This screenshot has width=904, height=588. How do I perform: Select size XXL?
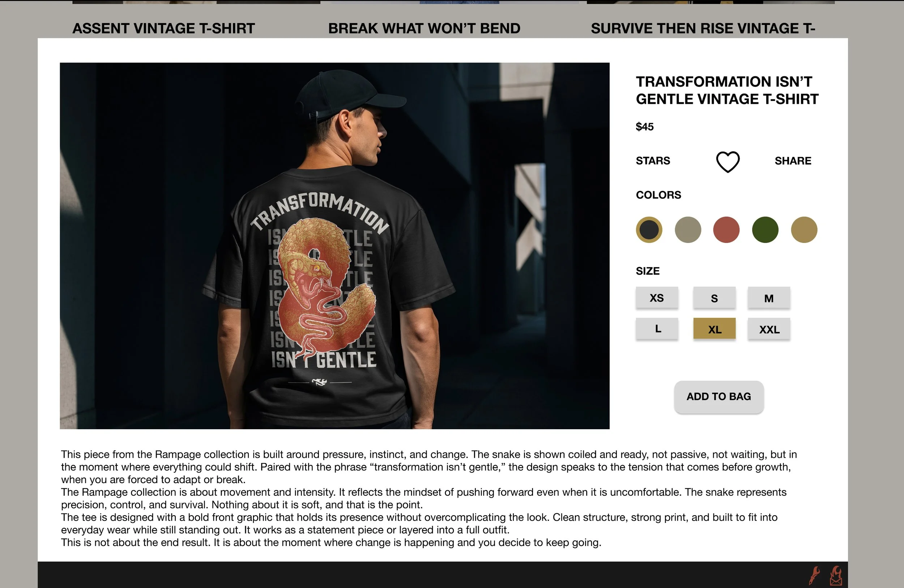click(x=769, y=329)
